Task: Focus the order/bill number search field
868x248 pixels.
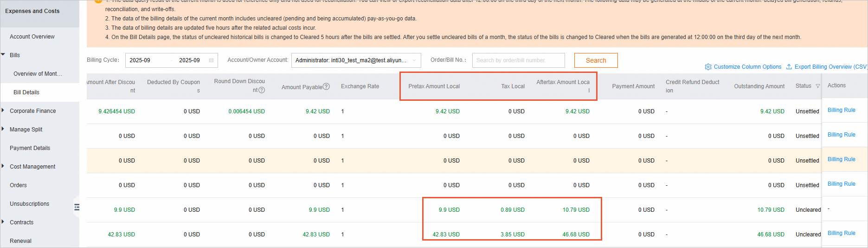Action: click(519, 60)
